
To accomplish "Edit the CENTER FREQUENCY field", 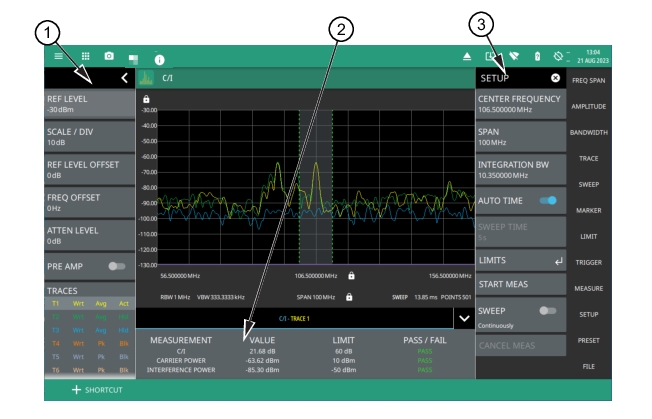I will 519,104.
